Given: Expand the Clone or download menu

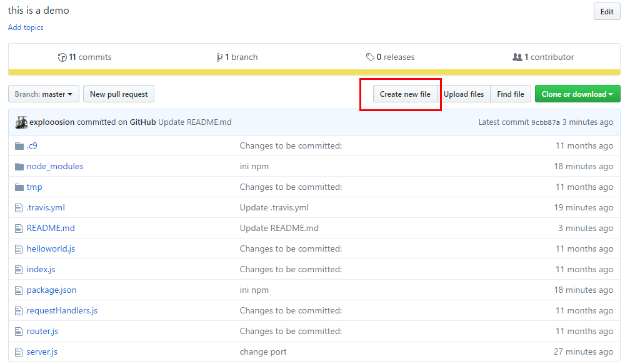Looking at the screenshot, I should pos(577,94).
